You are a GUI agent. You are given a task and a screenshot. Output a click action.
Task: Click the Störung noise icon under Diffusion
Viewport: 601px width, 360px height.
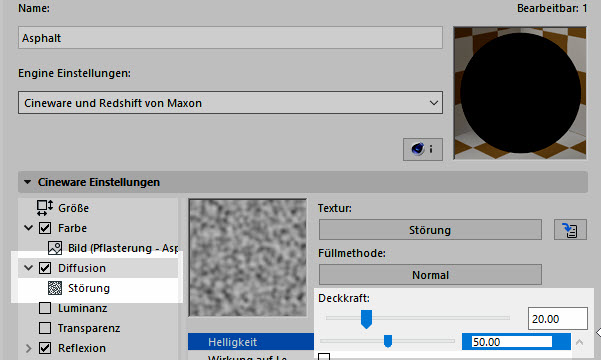55,288
